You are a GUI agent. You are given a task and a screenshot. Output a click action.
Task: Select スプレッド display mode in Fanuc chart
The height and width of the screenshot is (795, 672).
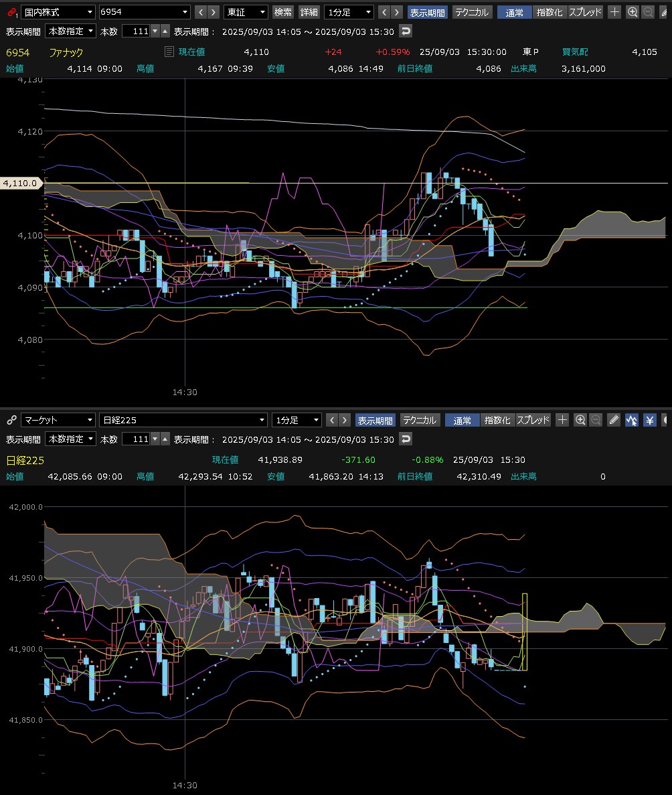click(586, 11)
